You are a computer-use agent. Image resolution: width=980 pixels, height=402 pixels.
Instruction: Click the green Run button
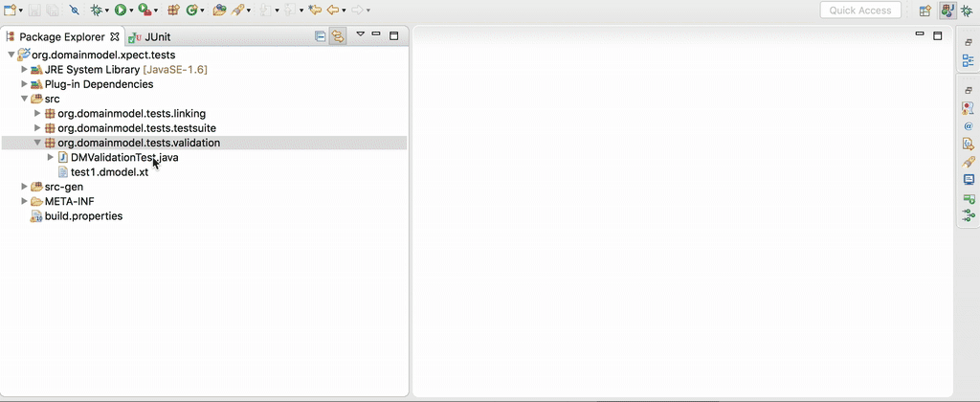click(x=120, y=10)
